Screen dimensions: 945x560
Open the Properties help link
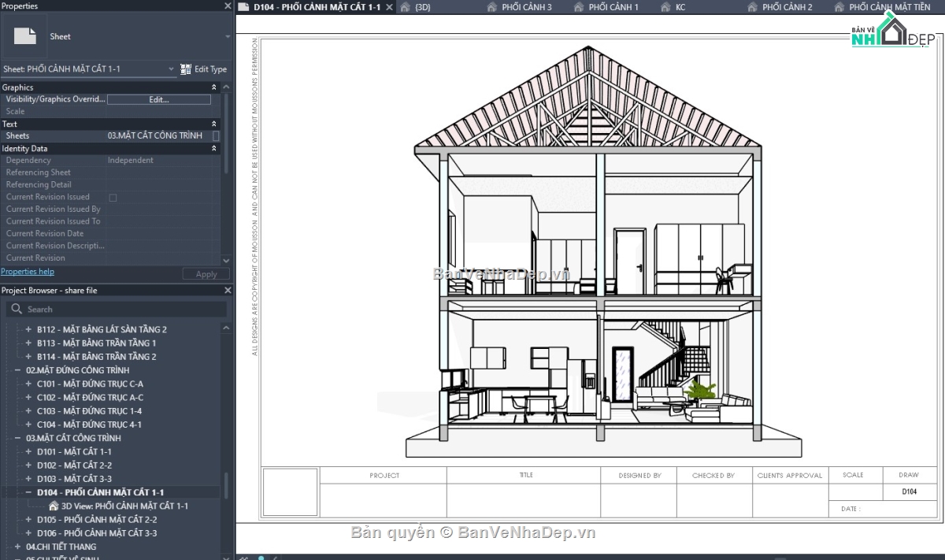coord(28,272)
